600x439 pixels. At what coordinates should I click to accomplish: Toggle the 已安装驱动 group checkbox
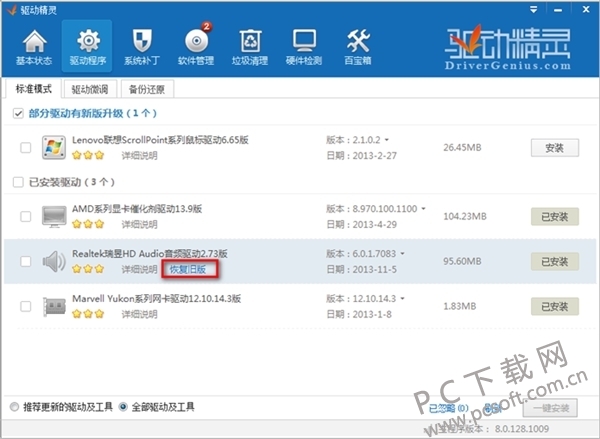coord(18,182)
